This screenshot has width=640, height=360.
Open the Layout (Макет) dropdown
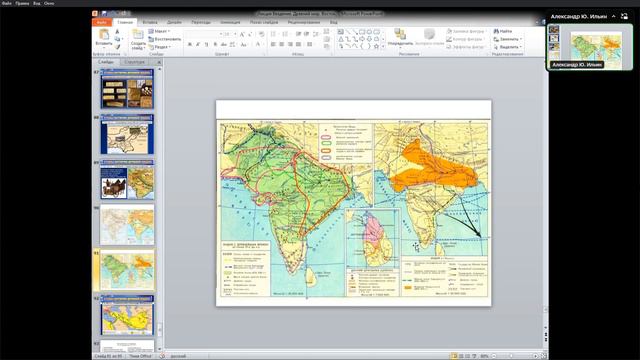(160, 31)
